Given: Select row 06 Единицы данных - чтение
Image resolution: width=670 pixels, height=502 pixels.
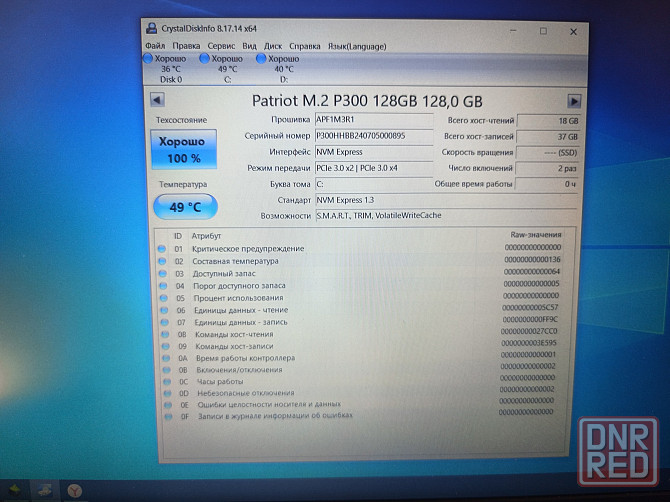Looking at the screenshot, I should tap(359, 310).
